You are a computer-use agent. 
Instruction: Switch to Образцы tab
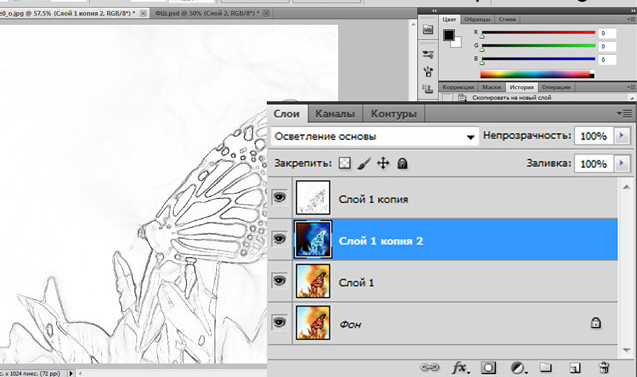477,19
